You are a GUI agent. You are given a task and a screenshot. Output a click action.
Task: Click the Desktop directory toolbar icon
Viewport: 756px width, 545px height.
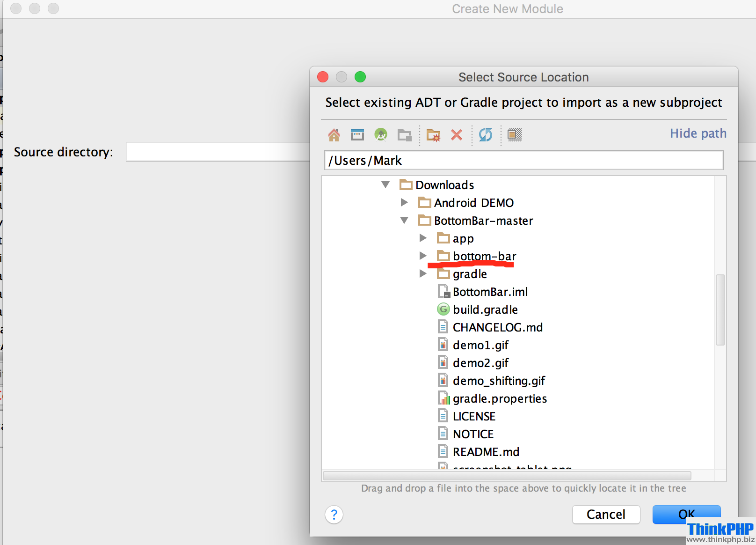(x=357, y=135)
